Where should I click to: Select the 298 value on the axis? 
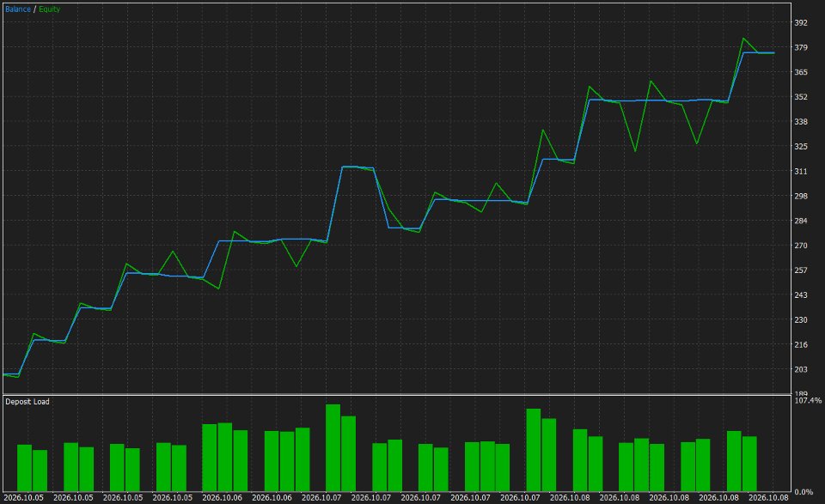[801, 196]
